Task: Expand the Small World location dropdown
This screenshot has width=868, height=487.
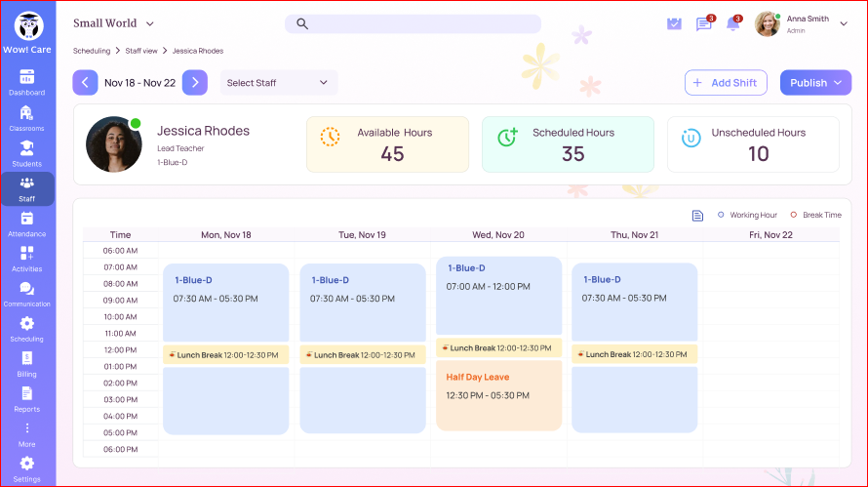Action: [x=114, y=23]
